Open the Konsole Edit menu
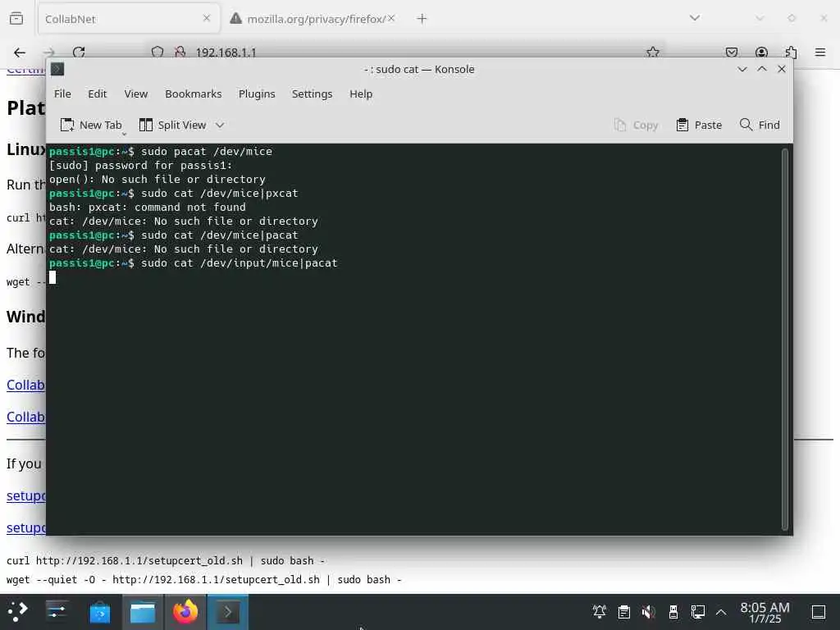840x630 pixels. click(x=97, y=94)
